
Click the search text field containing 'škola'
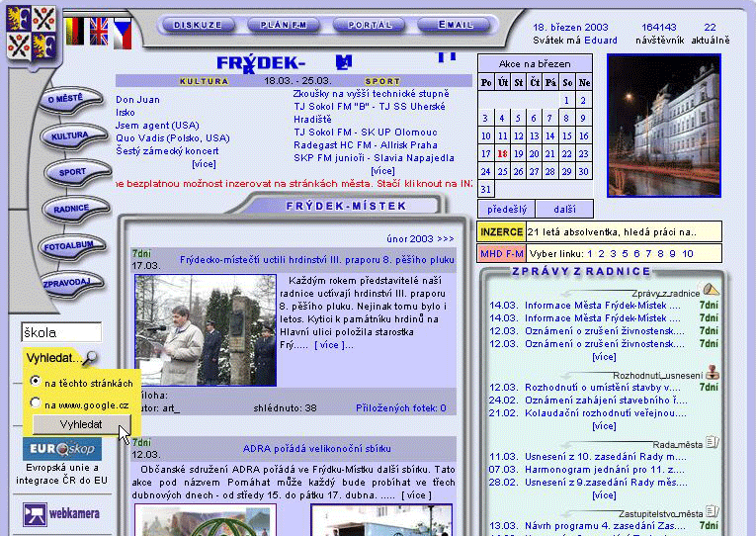coord(61,333)
